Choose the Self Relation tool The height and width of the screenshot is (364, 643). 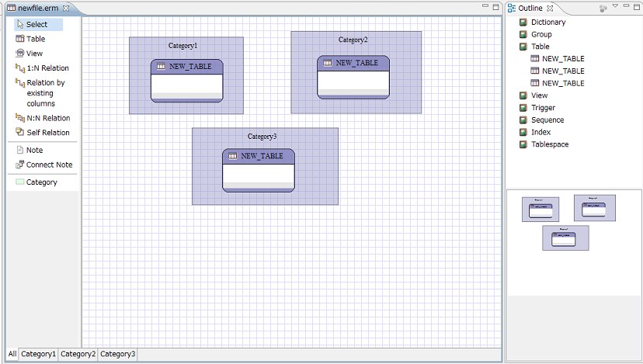(47, 133)
